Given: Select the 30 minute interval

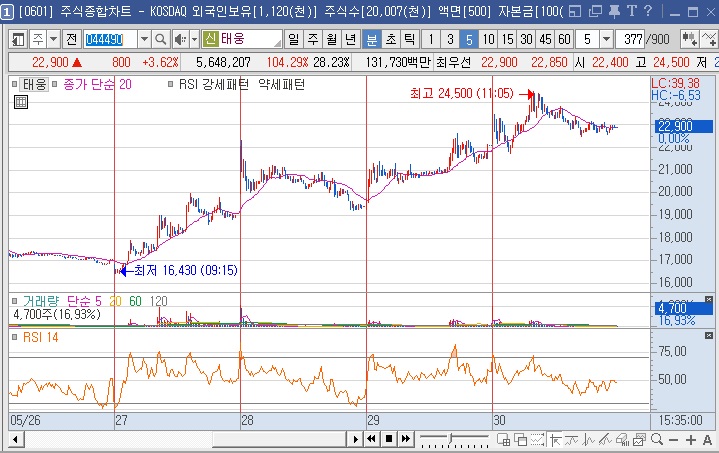Looking at the screenshot, I should point(526,39).
